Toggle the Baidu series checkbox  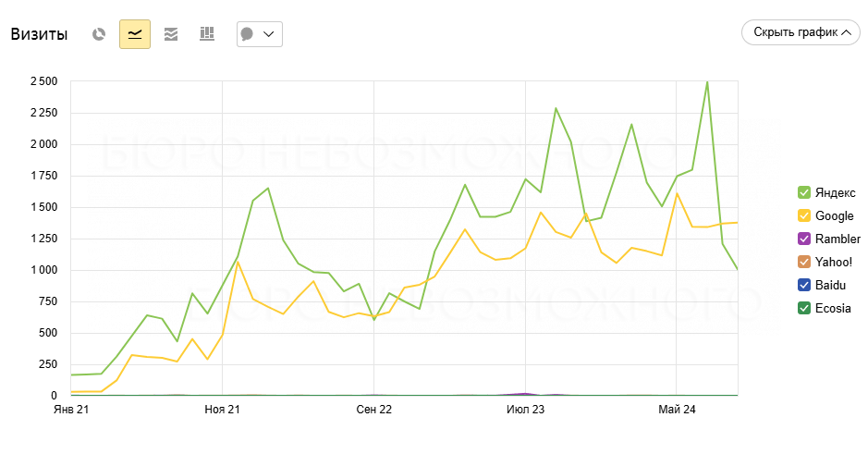(804, 285)
